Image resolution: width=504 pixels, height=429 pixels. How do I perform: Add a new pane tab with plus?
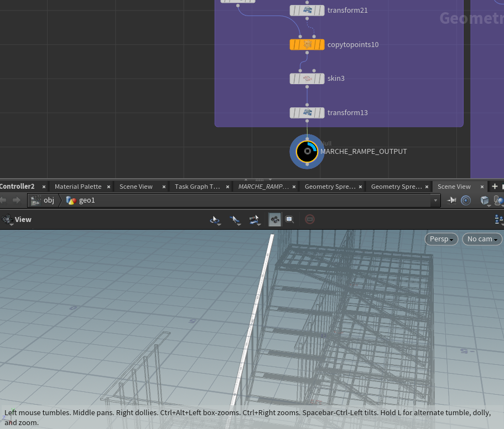pos(495,187)
